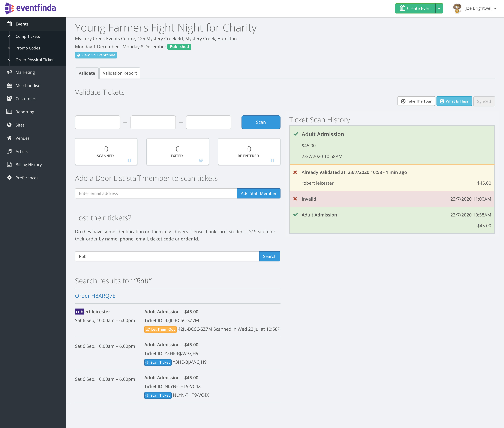Open the Create Event dropdown arrow

coord(439,9)
